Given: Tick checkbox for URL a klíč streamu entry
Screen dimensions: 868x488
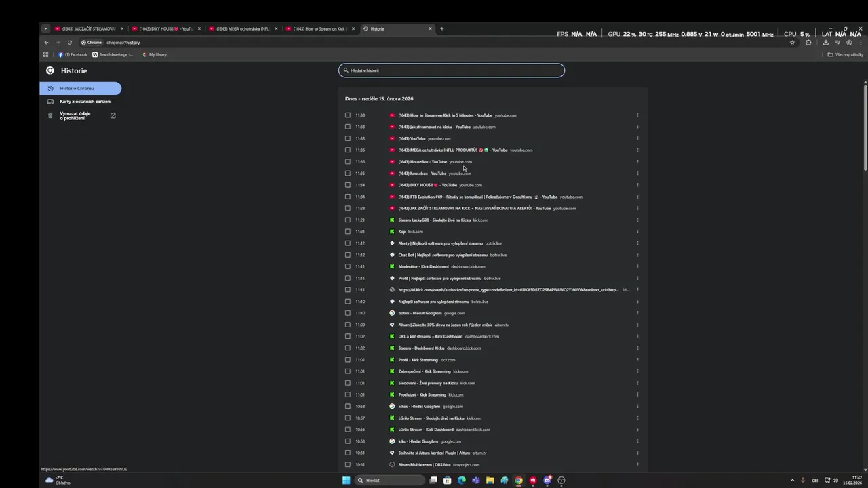Looking at the screenshot, I should pos(348,336).
